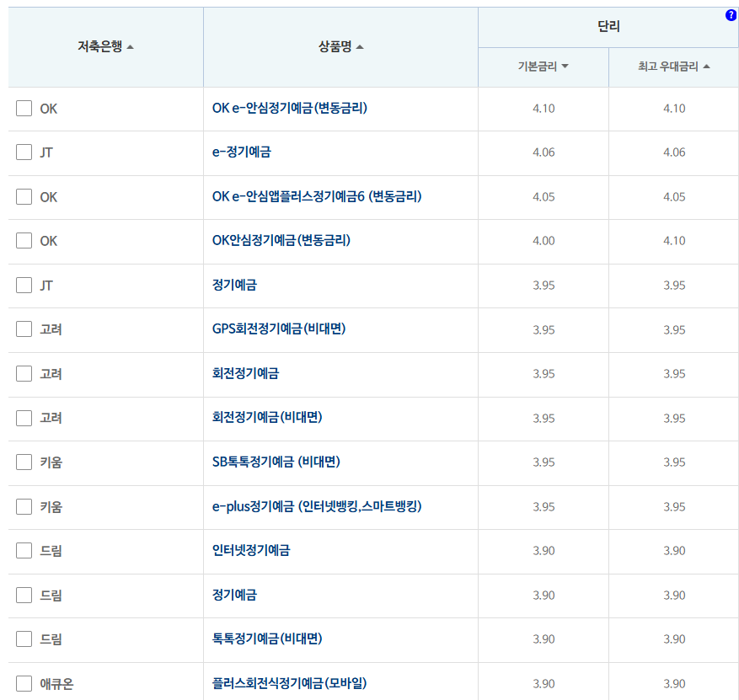Check the box for JT e-정기예금 row
The image size is (739, 700).
point(24,152)
